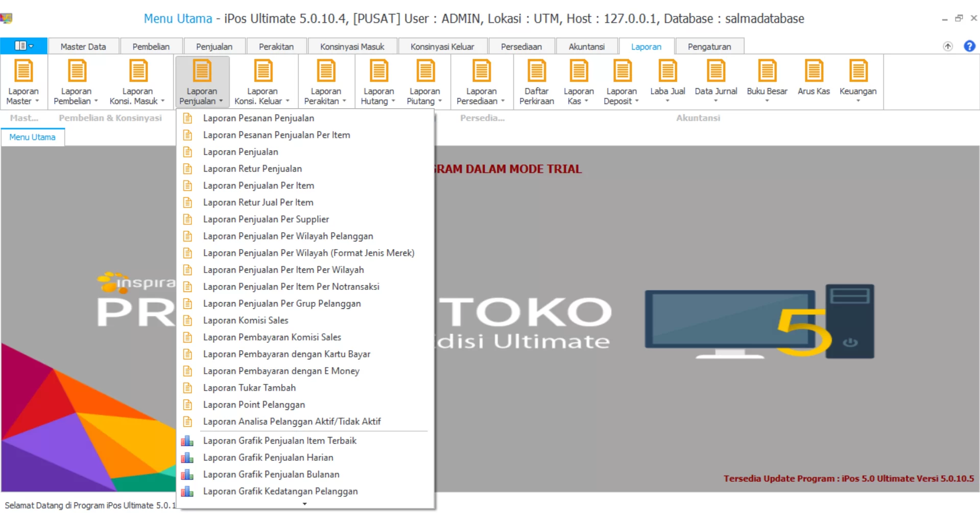Open the blue help question mark icon
The width and height of the screenshot is (980, 513).
[x=969, y=46]
